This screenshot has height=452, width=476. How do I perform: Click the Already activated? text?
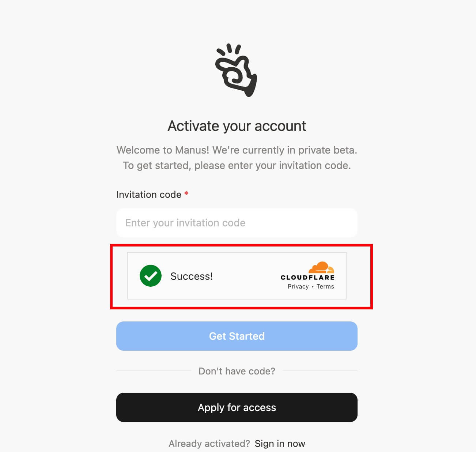point(209,444)
